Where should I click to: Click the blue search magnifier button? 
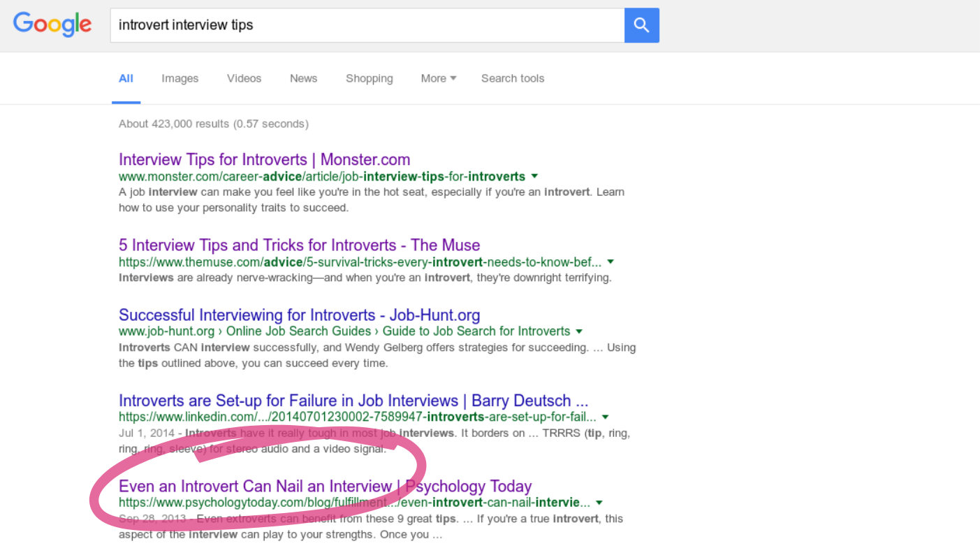641,25
